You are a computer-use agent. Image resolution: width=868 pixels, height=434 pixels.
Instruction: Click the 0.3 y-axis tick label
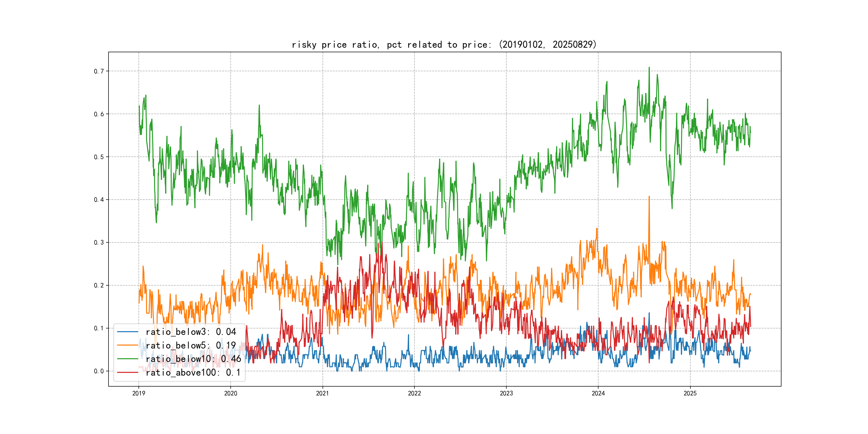[x=99, y=243]
